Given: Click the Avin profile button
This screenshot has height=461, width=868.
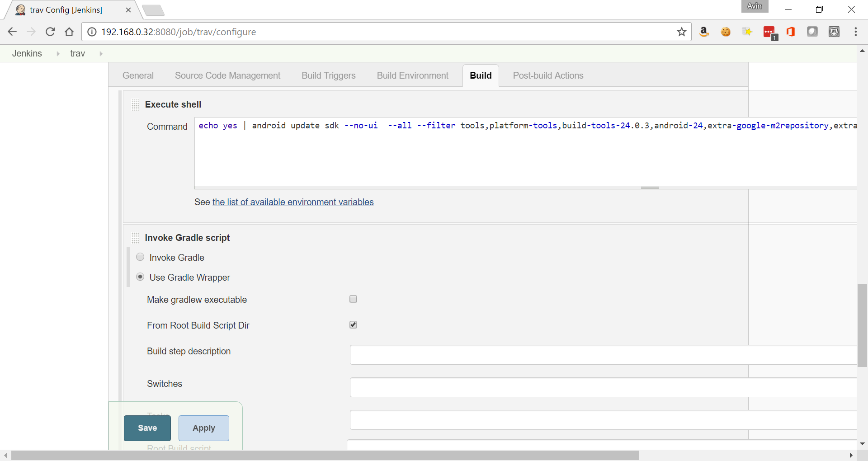Looking at the screenshot, I should 755,6.
